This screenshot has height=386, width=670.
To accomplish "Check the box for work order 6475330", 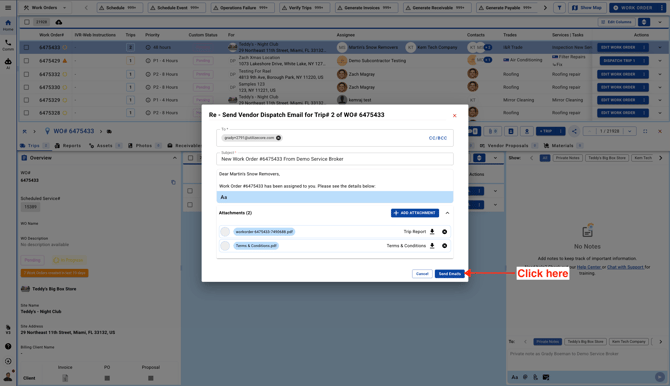I will 26,87.
